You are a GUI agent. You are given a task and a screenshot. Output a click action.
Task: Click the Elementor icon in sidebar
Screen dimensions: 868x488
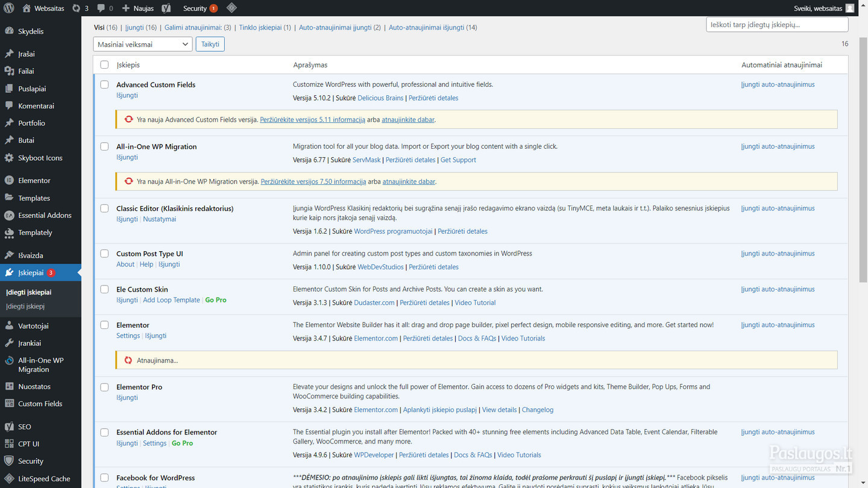pyautogui.click(x=9, y=180)
